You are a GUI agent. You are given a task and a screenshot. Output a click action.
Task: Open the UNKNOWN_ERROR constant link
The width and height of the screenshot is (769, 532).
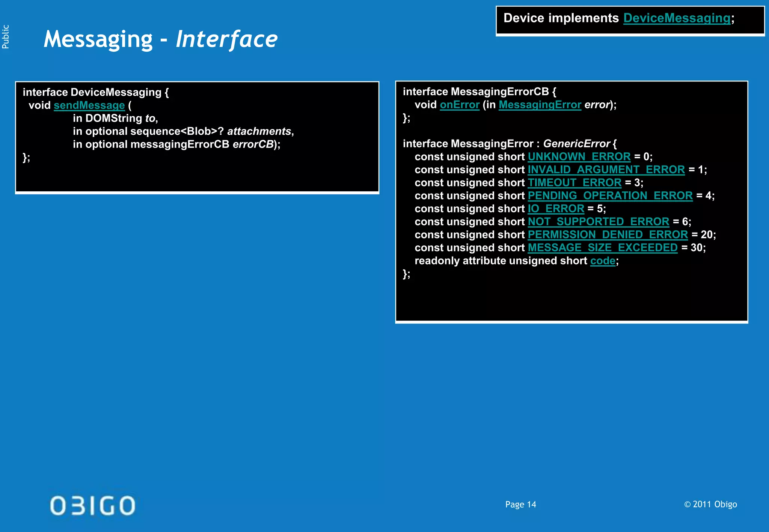click(x=579, y=157)
